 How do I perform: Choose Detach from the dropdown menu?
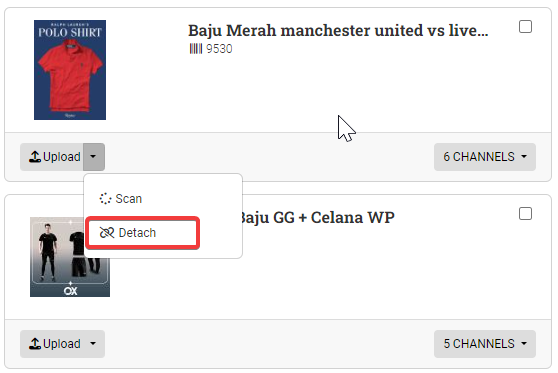[142, 233]
